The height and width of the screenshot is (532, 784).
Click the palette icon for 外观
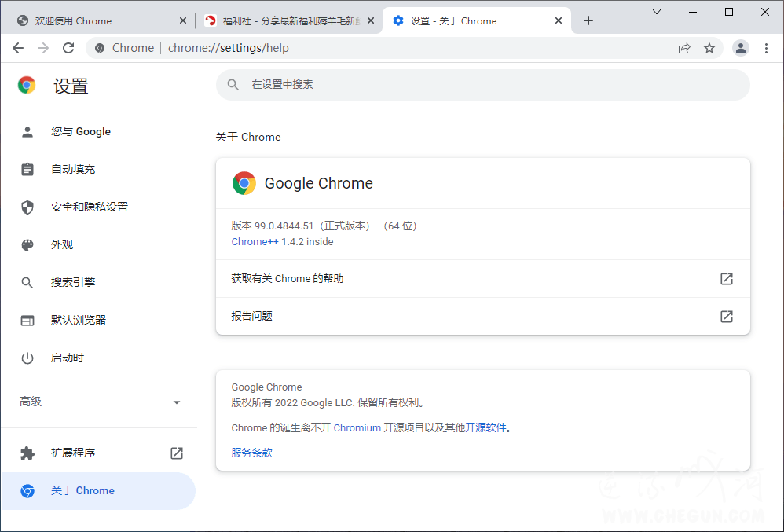(27, 244)
